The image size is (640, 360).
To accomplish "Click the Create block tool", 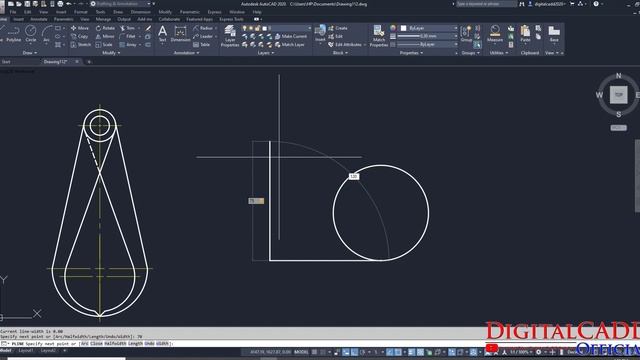I will [x=338, y=28].
